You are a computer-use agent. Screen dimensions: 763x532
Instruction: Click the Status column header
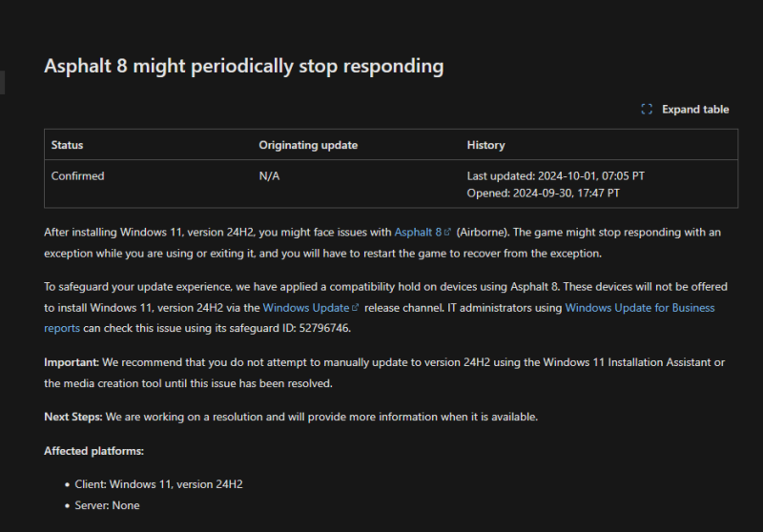(67, 145)
